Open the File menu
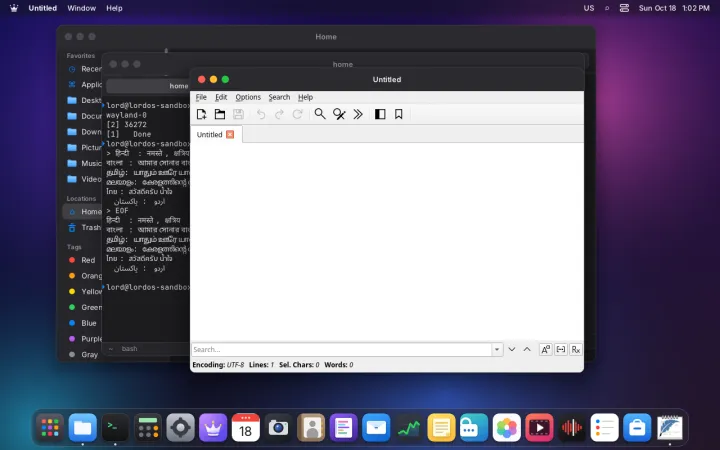Viewport: 720px width, 450px height. (201, 97)
